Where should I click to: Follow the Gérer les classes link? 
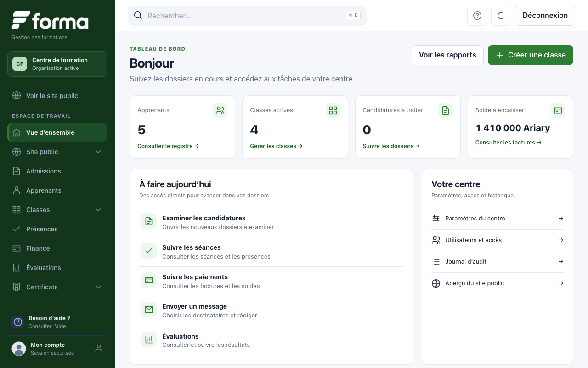coord(277,146)
